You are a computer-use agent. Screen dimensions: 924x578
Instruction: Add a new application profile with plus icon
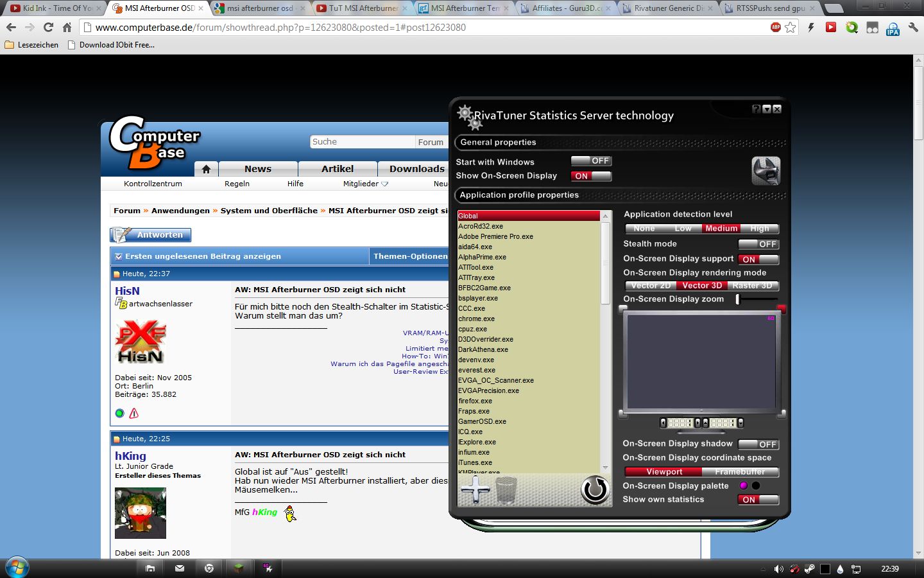coord(475,490)
